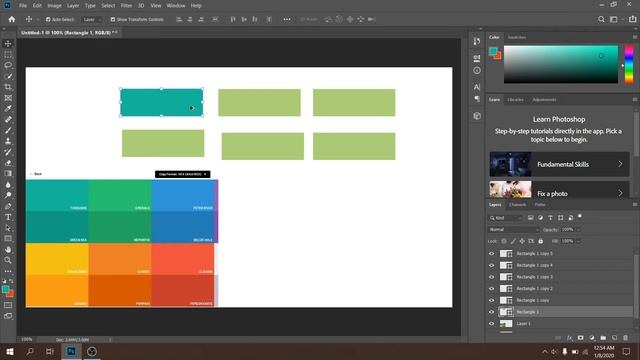Select the Rectangular Marquee tool
Image resolution: width=640 pixels, height=360 pixels.
pyautogui.click(x=8, y=54)
